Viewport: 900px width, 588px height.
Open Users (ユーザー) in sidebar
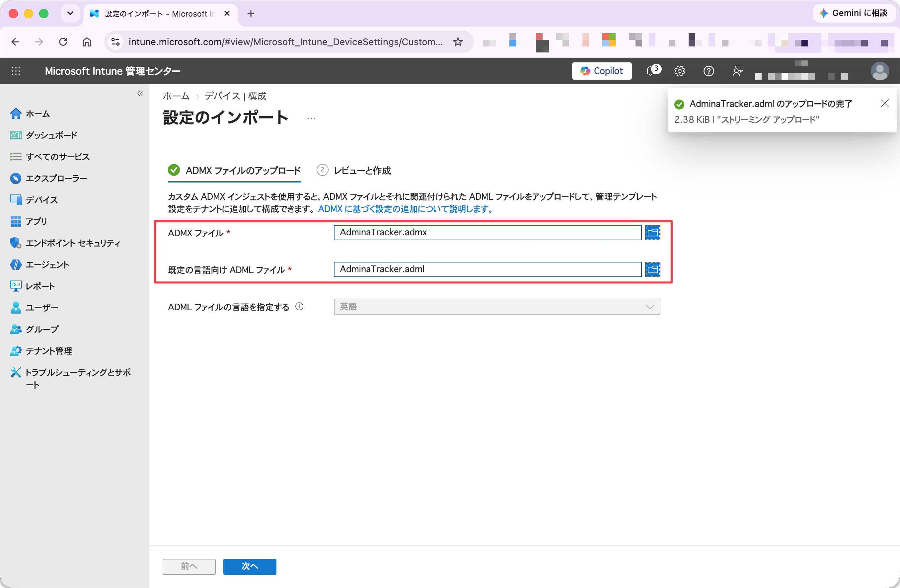[x=34, y=307]
